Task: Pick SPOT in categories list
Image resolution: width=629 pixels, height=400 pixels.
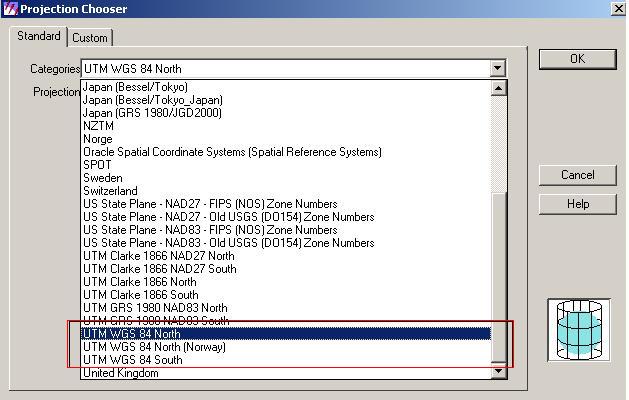Action: tap(286, 165)
